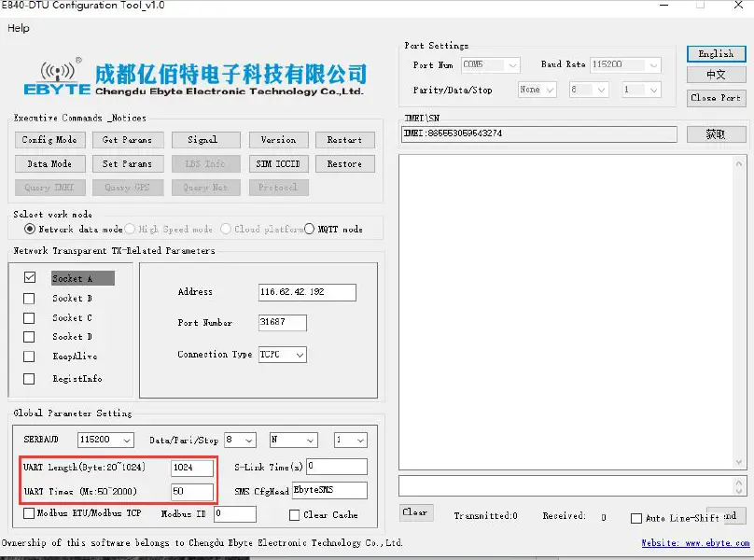Query Signal strength button
754x560 pixels.
click(x=206, y=139)
